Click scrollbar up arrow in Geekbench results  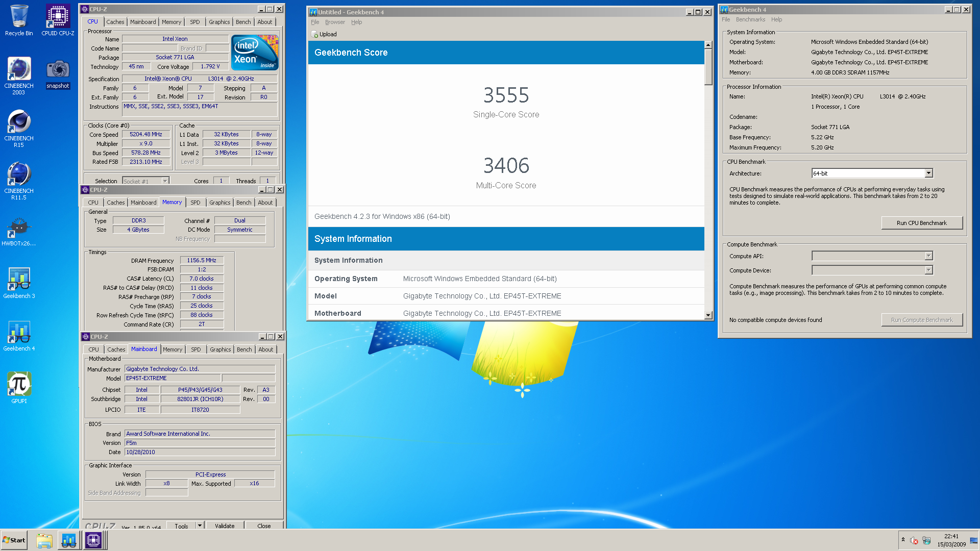click(x=708, y=45)
